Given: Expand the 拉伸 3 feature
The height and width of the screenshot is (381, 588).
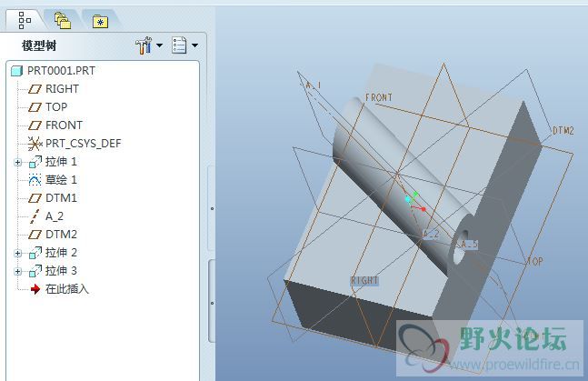Looking at the screenshot, I should (17, 271).
